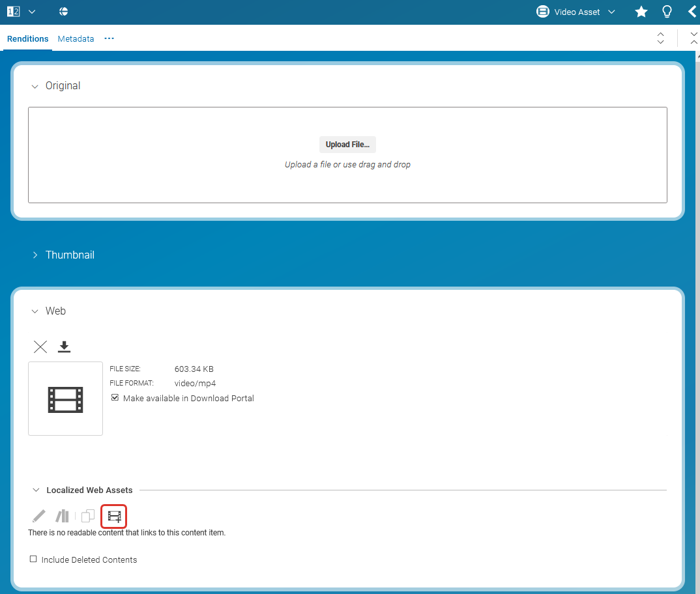Collapse the Localized Web Assets section
This screenshot has height=594, width=700.
[35, 490]
